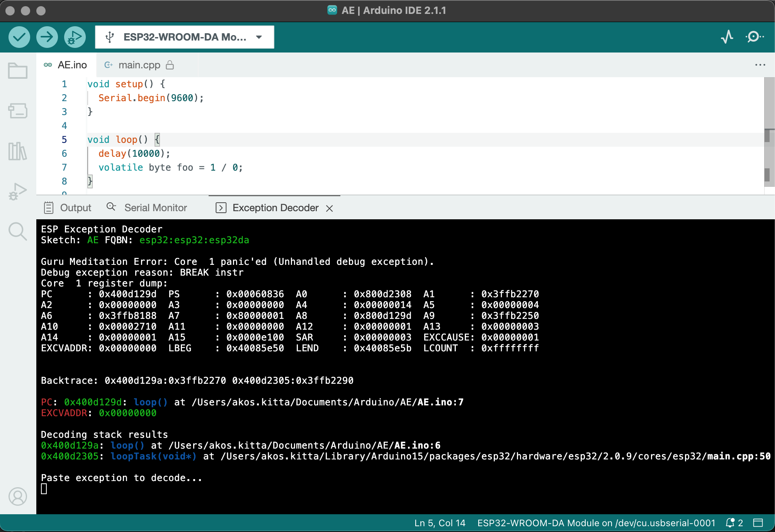Start debugging with the Debug button

point(75,37)
